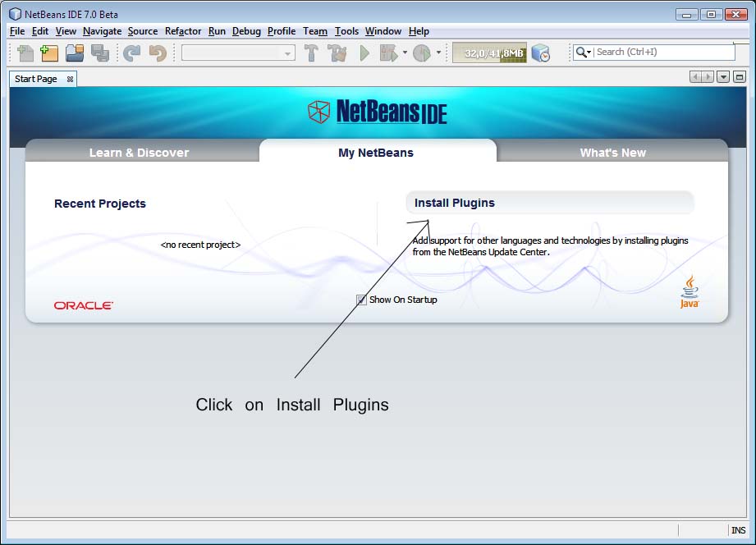Click the memory usage meter to collect garbage

pyautogui.click(x=489, y=53)
